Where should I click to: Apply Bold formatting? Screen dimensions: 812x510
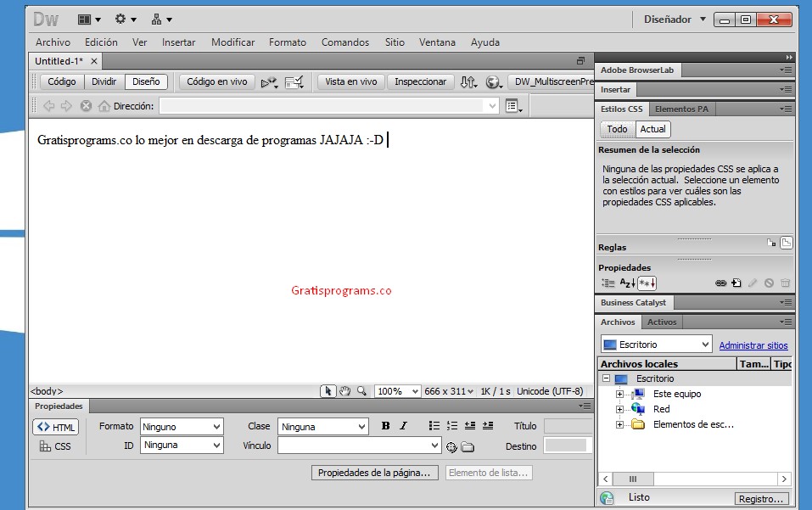point(385,426)
